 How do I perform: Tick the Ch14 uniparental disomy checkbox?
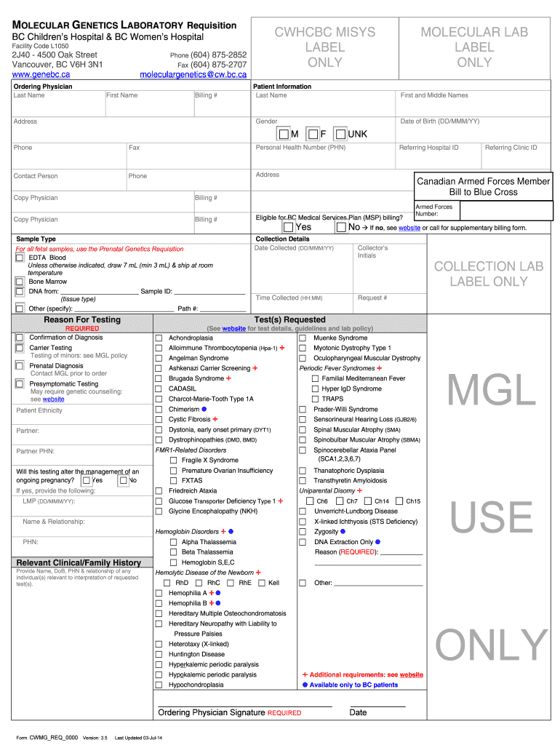(x=369, y=501)
